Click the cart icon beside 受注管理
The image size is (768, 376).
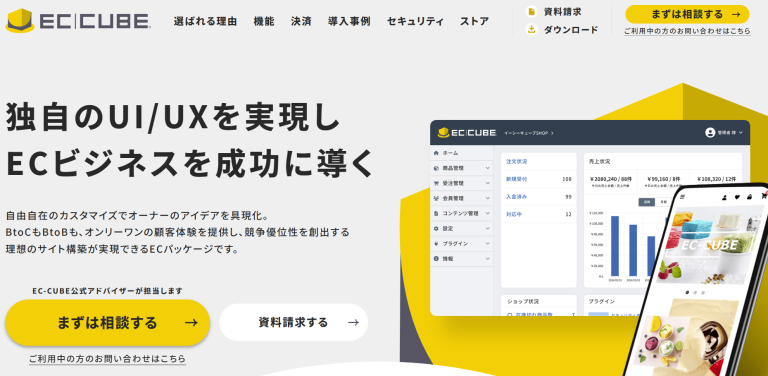(x=436, y=183)
